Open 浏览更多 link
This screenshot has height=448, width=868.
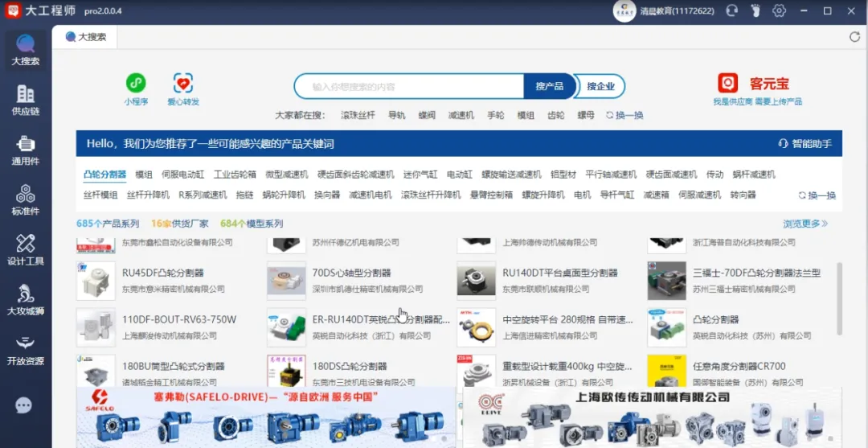tap(805, 224)
